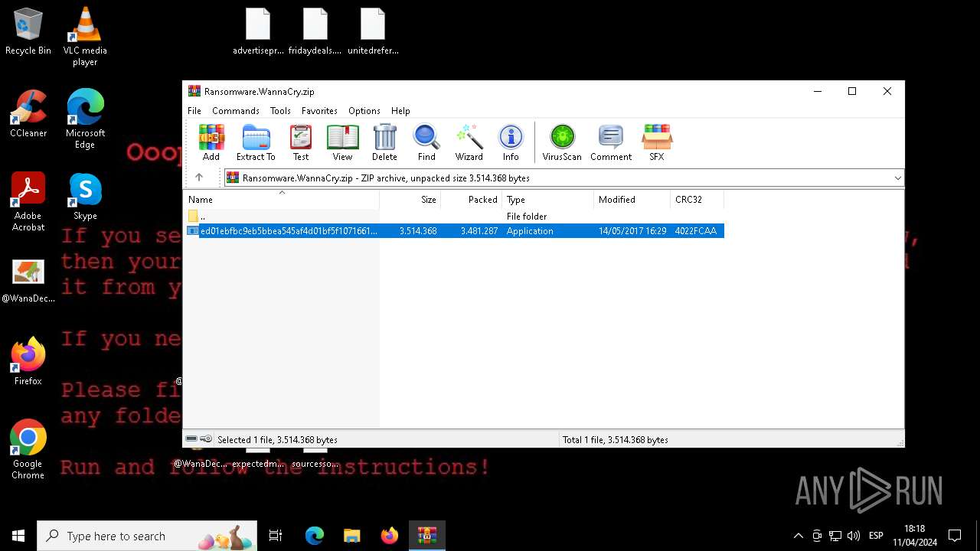Click the Windows Start button
Screen dimensions: 980x551
18,536
